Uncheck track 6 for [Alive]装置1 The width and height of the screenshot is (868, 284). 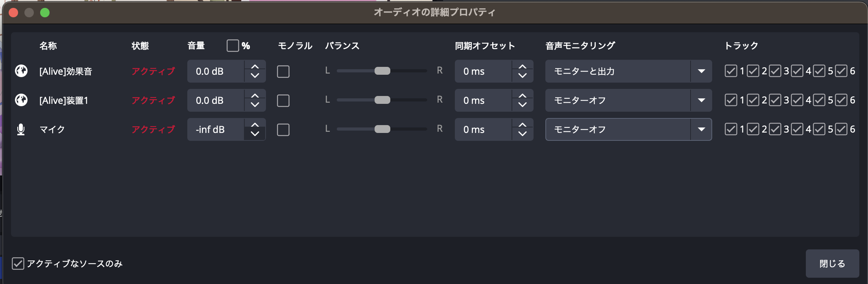click(x=841, y=100)
